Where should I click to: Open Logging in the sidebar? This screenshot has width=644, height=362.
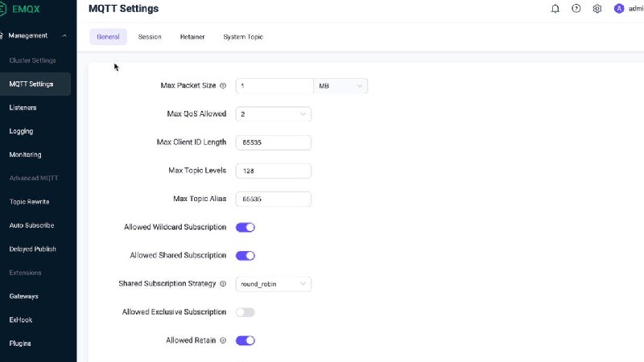coord(22,131)
